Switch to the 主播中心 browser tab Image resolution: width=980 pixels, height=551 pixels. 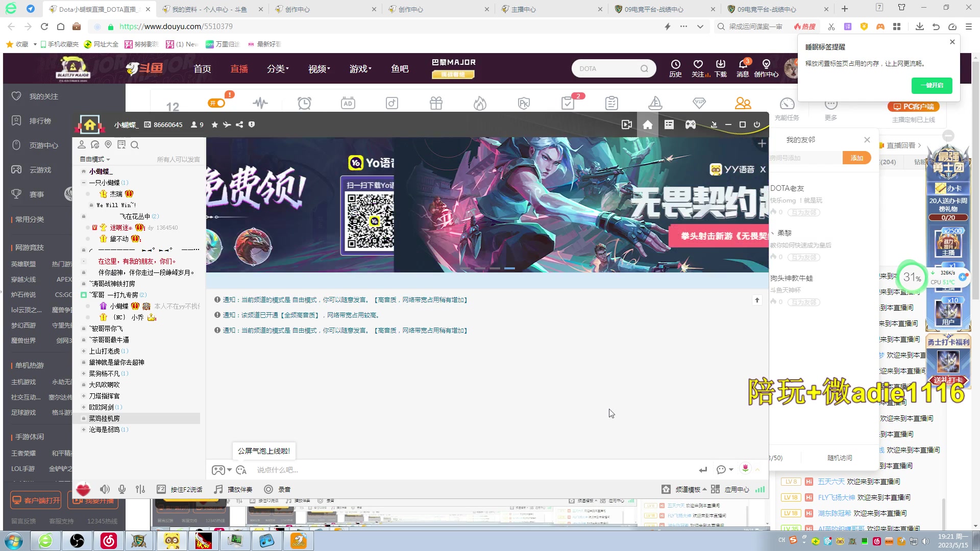(x=552, y=9)
